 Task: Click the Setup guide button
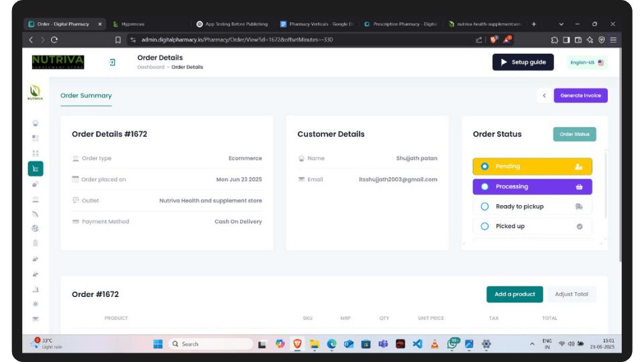[x=523, y=62]
